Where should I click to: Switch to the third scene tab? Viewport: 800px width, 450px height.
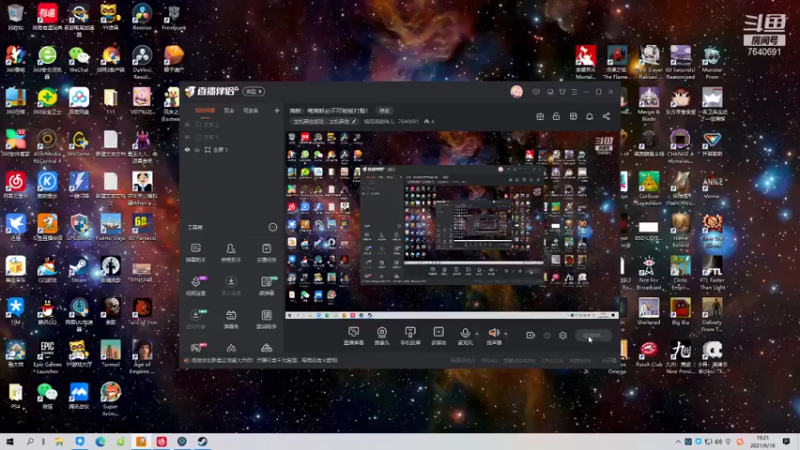pos(251,111)
